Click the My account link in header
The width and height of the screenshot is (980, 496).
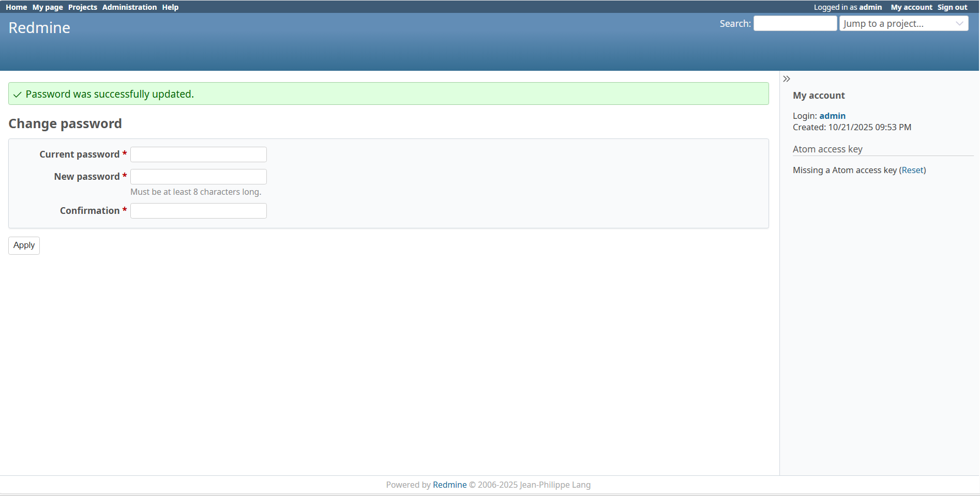(911, 7)
